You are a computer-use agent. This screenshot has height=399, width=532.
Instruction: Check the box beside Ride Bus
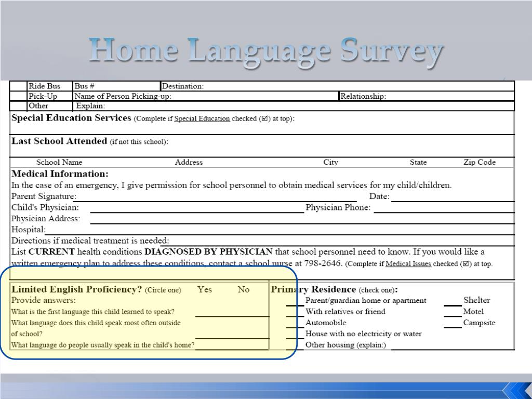click(18, 86)
